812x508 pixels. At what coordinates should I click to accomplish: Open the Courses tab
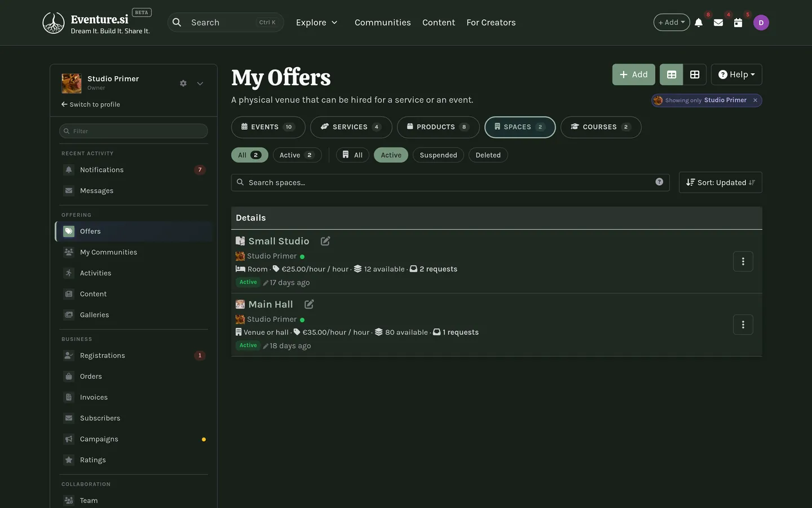pyautogui.click(x=601, y=127)
